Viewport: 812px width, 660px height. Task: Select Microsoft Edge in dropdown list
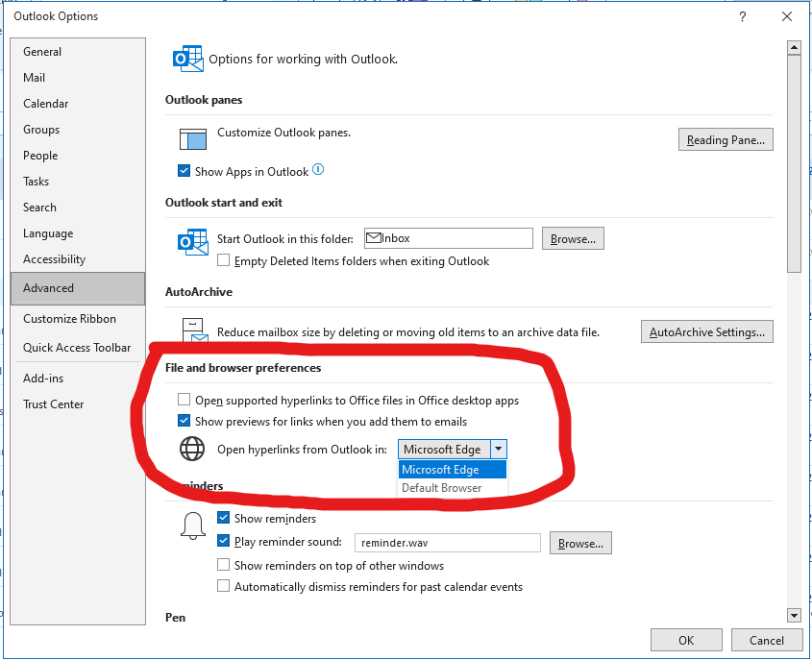coord(452,470)
